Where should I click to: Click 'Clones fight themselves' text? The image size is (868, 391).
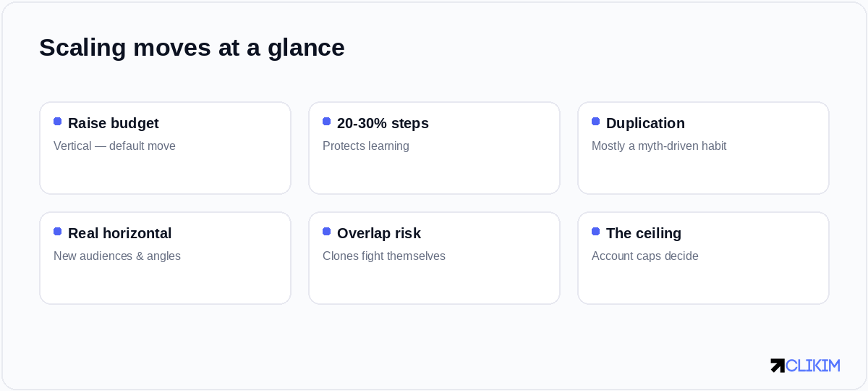(x=384, y=256)
